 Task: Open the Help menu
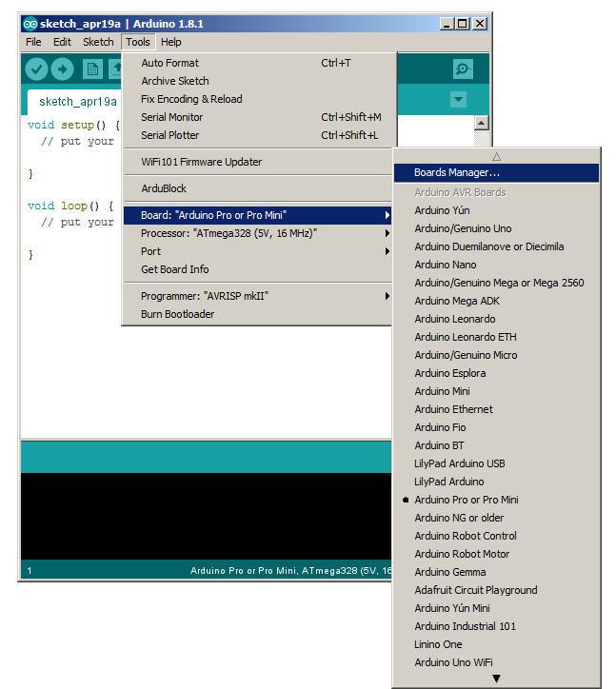pos(171,42)
